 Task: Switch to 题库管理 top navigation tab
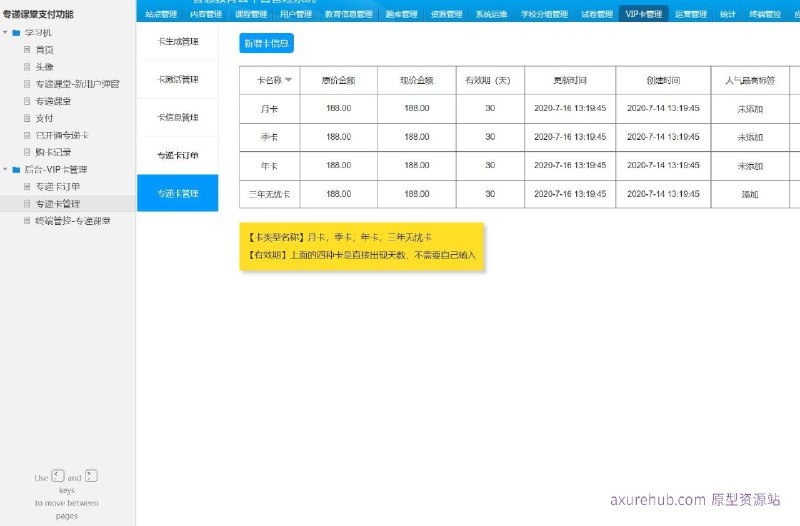point(401,14)
